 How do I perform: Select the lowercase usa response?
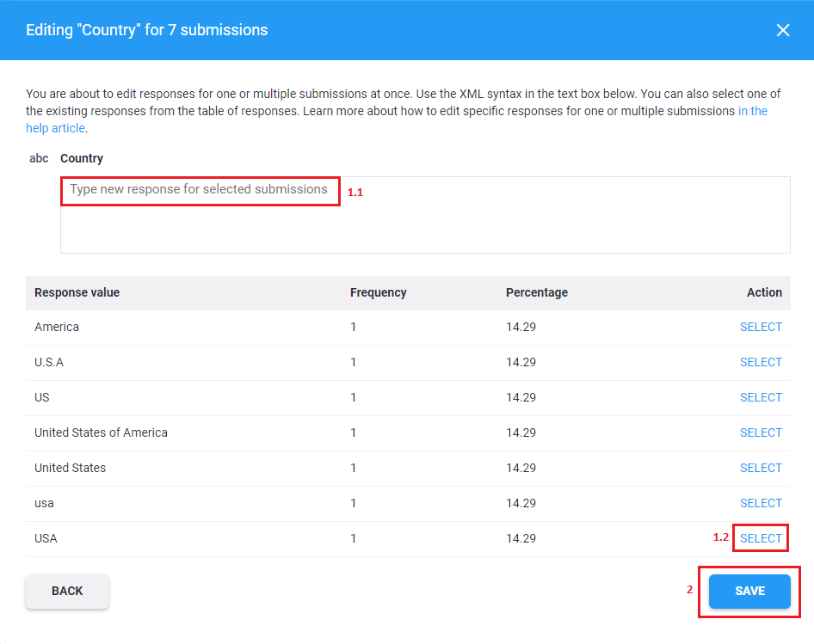pos(761,503)
